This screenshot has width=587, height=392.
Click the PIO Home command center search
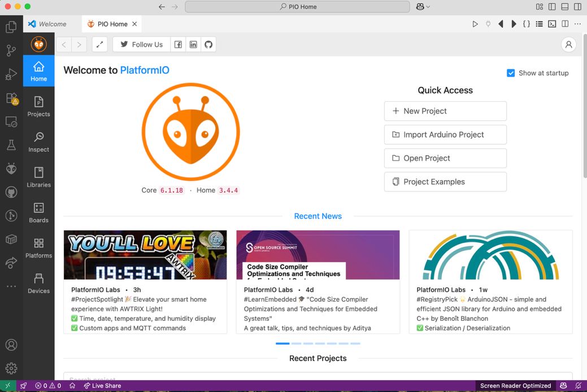[297, 7]
